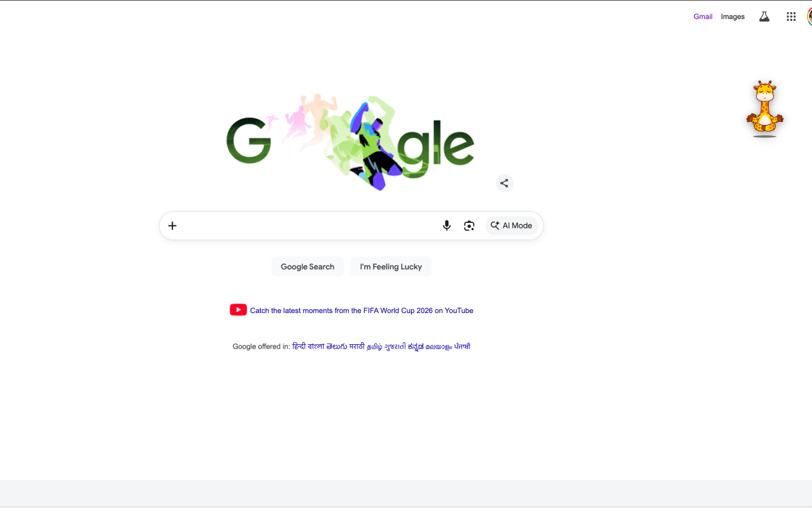Search by image with Lens icon
This screenshot has height=508, width=812.
[469, 225]
